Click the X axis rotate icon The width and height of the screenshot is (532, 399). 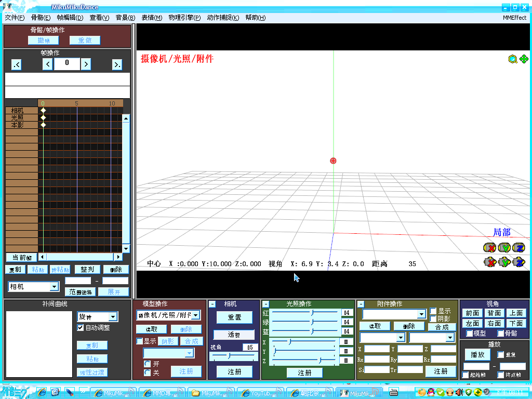click(x=489, y=248)
